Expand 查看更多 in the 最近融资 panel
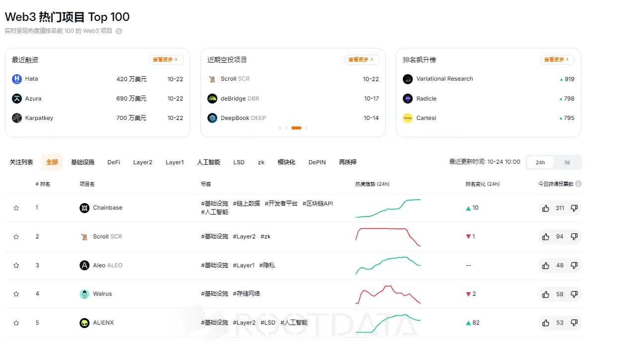Screen dimensions: 644x341 coord(166,59)
